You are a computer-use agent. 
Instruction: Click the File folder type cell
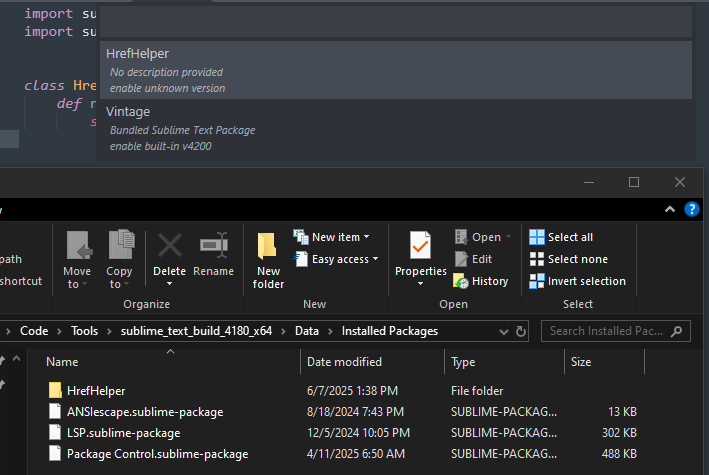477,390
